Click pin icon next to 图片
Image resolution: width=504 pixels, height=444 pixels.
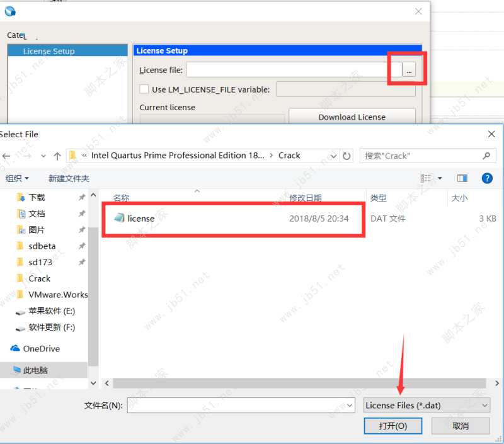pos(82,230)
